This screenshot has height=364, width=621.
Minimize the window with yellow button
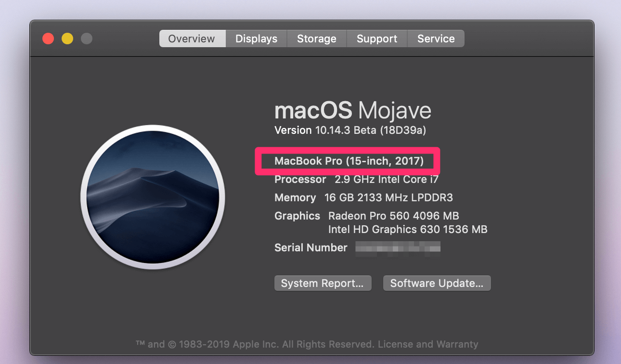point(67,39)
